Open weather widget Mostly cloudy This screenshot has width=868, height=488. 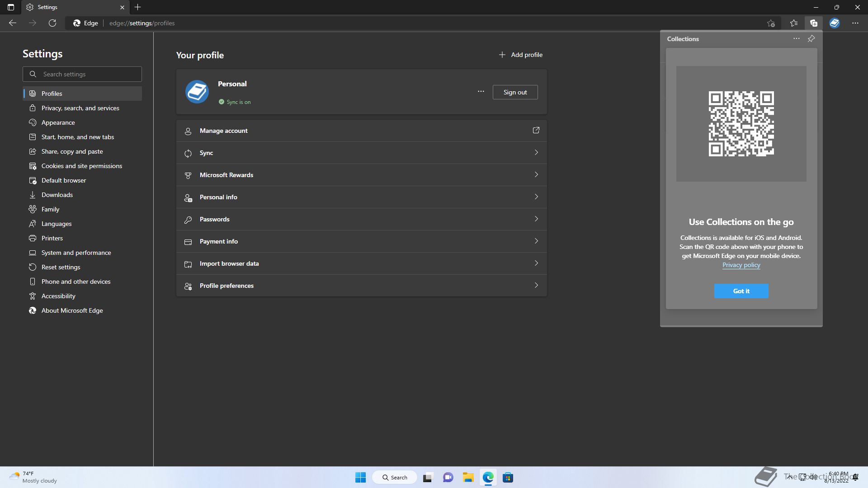coord(33,477)
